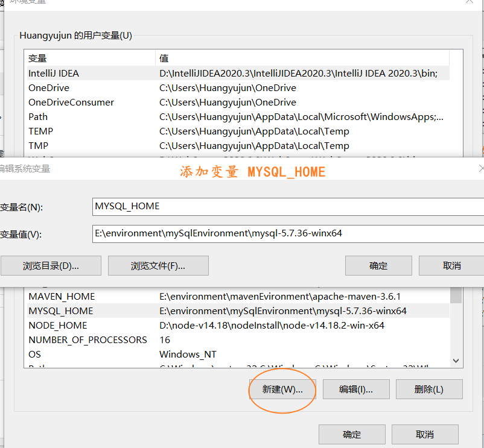Select the TEMP user variable row
484x448 pixels.
[238, 131]
